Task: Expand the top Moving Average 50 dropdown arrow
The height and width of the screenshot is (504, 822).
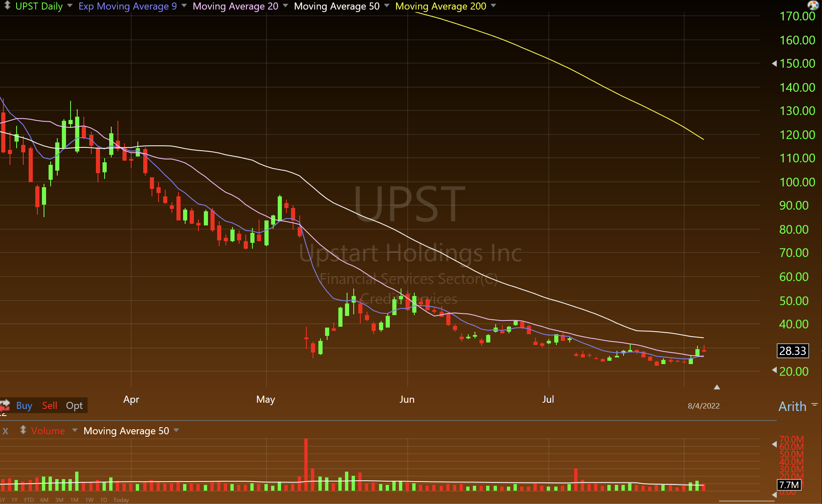Action: (387, 6)
